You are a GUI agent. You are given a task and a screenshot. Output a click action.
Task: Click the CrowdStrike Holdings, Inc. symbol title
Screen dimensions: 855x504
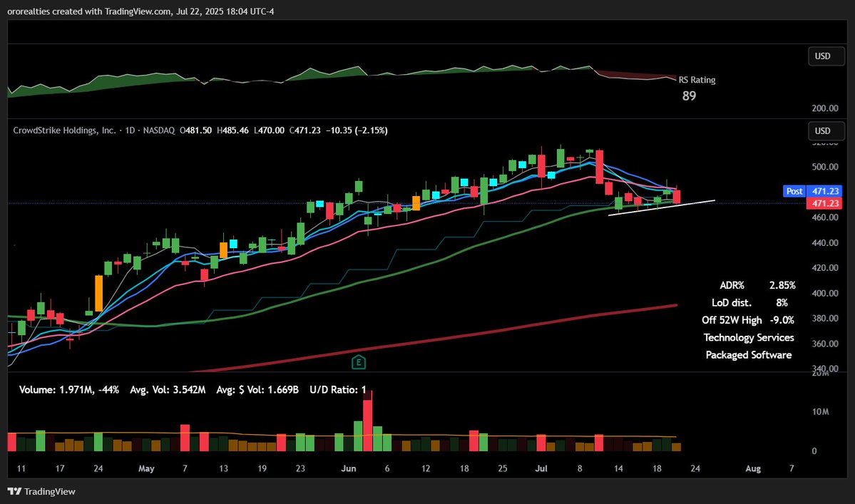[x=64, y=130]
